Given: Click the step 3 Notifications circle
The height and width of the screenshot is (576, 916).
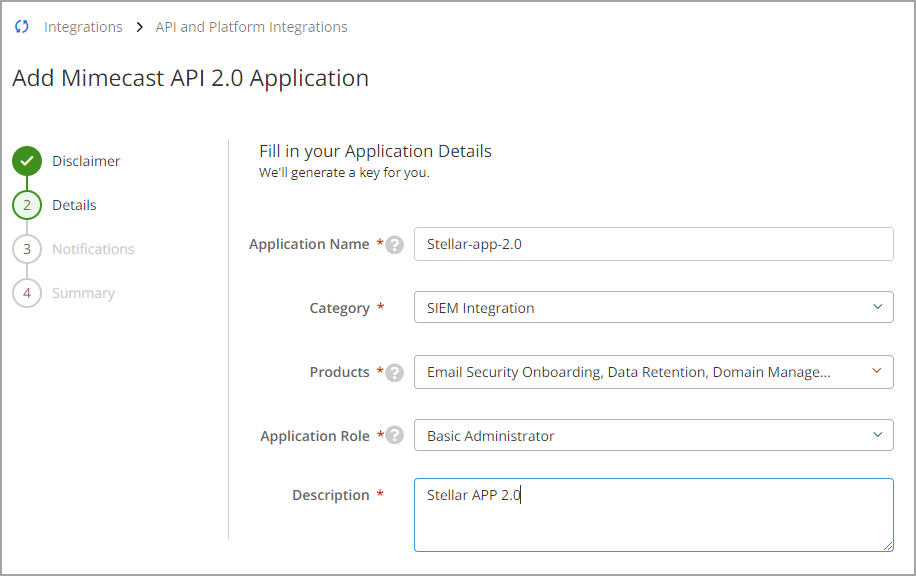Looking at the screenshot, I should [x=27, y=249].
